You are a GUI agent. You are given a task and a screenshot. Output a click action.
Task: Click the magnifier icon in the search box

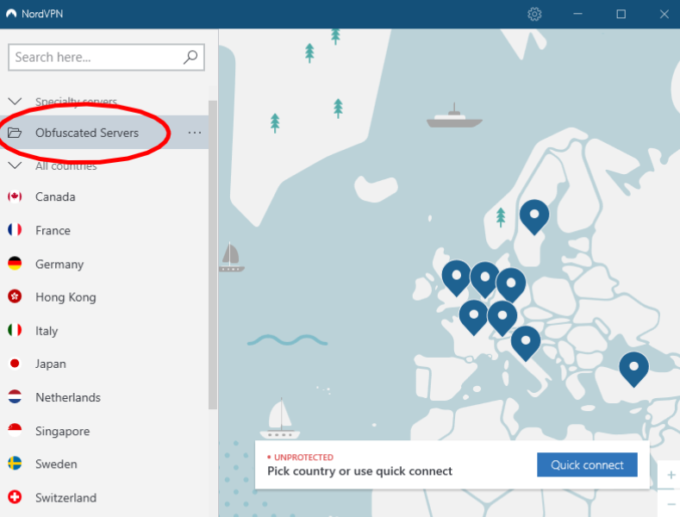tap(190, 57)
